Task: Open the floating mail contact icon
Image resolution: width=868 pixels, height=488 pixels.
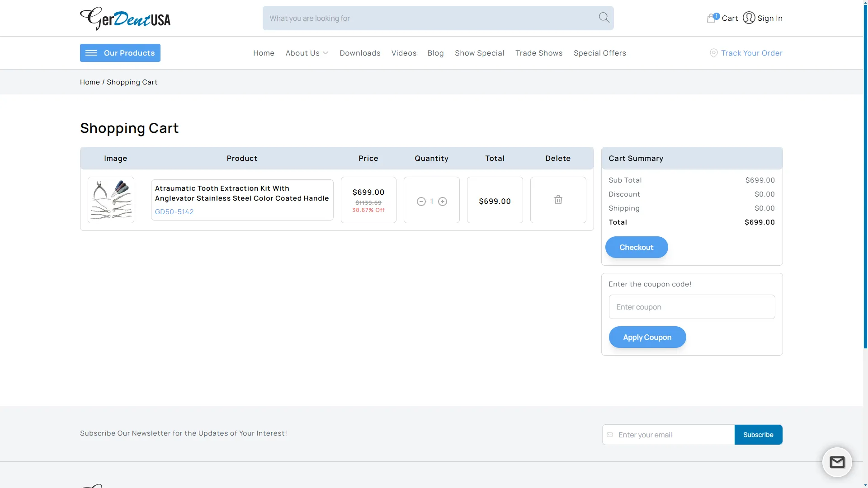Action: pyautogui.click(x=837, y=462)
